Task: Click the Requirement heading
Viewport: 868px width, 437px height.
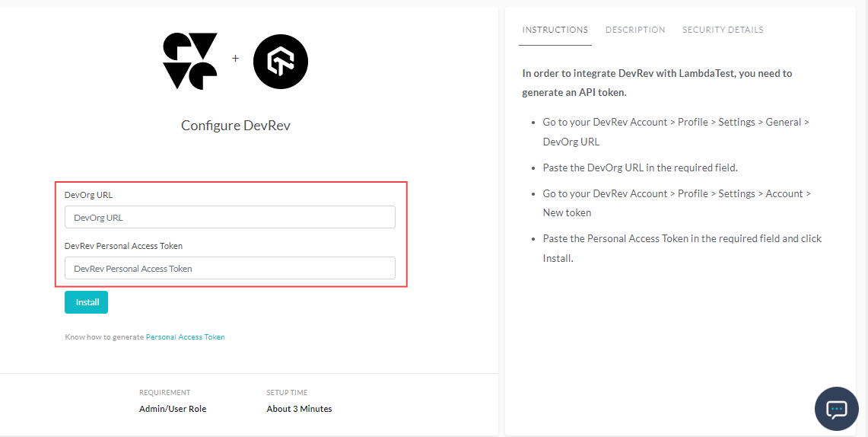Action: tap(164, 393)
